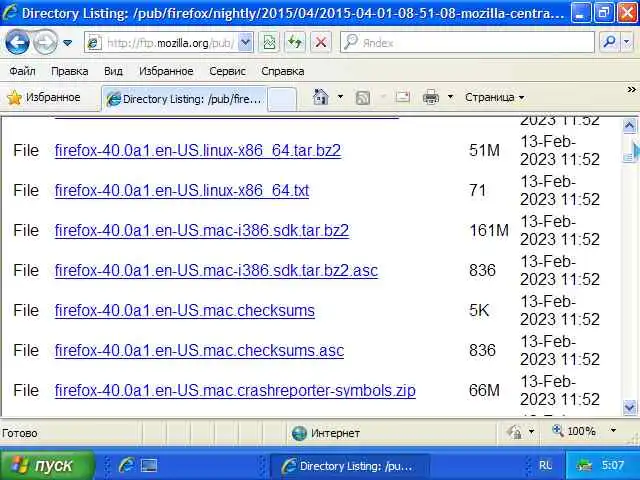The image size is (640, 480).
Task: Launch Internet Explorer from Quick Launch
Action: (x=126, y=465)
